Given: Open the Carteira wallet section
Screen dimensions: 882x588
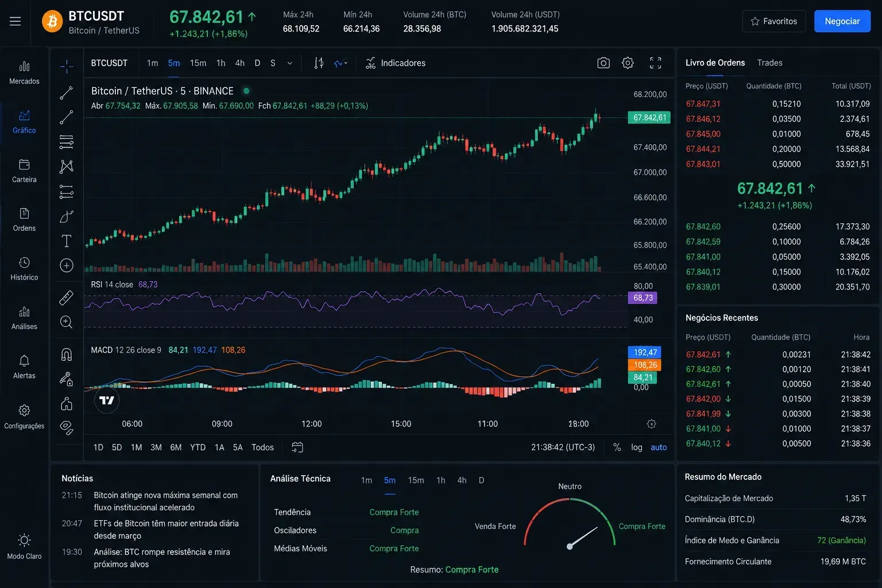Looking at the screenshot, I should tap(24, 171).
